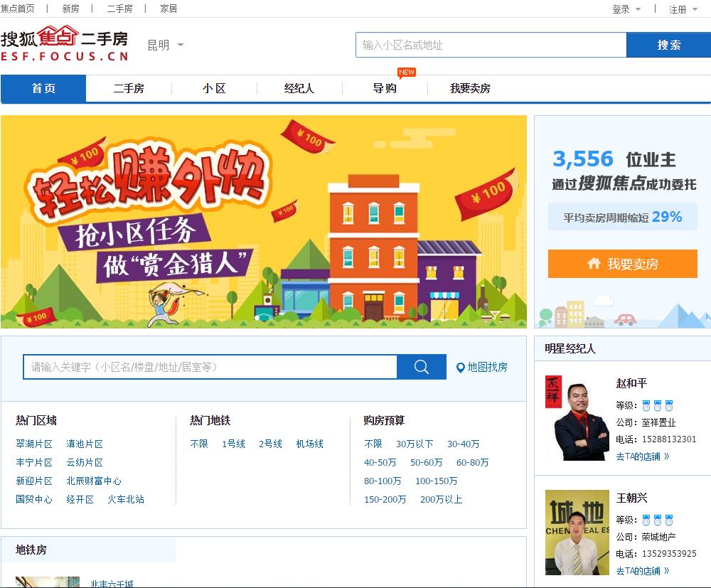The height and width of the screenshot is (588, 711).
Task: Select the 国贸中心 hot area
Action: (34, 500)
